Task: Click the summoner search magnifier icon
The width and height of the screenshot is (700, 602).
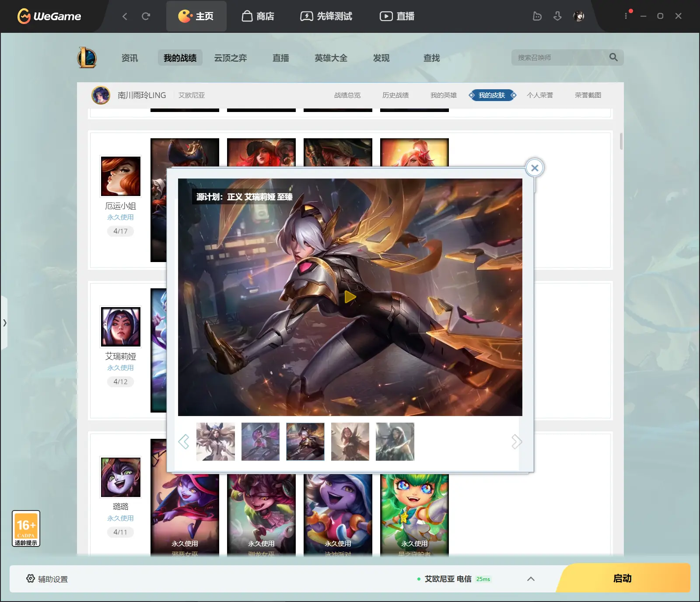Action: click(613, 57)
